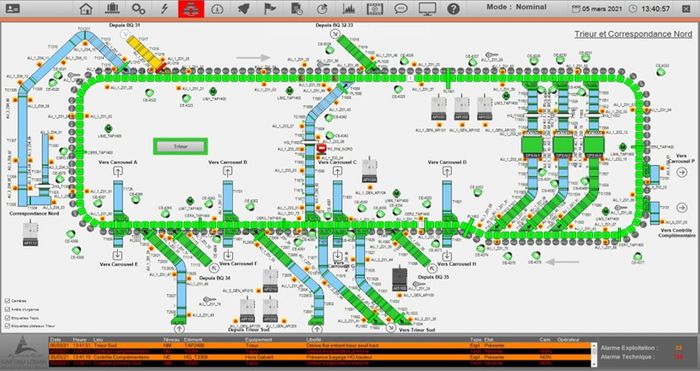
Task: Open the bar chart statistics icon
Action: pos(349,8)
